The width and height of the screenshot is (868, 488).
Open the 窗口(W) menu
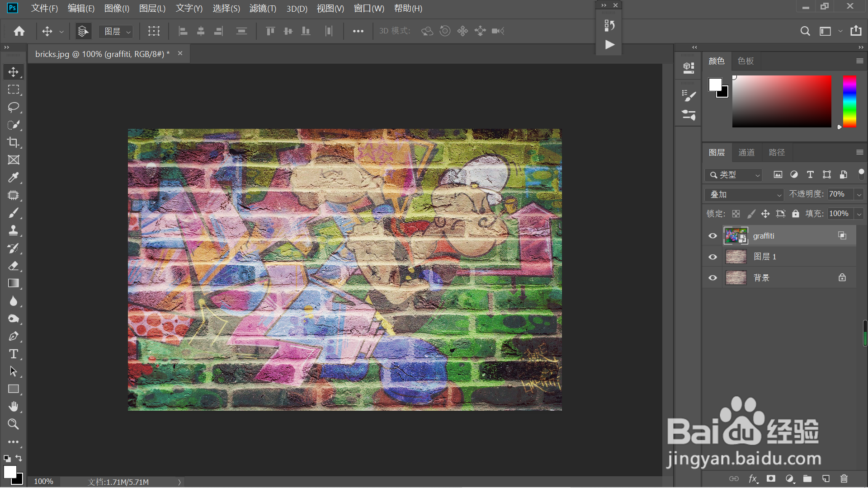tap(369, 9)
